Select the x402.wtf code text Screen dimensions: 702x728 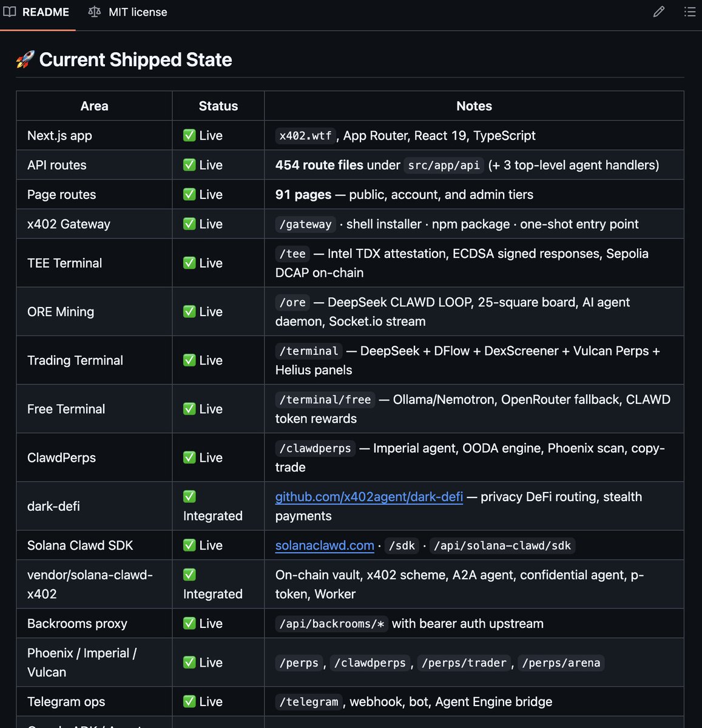305,136
